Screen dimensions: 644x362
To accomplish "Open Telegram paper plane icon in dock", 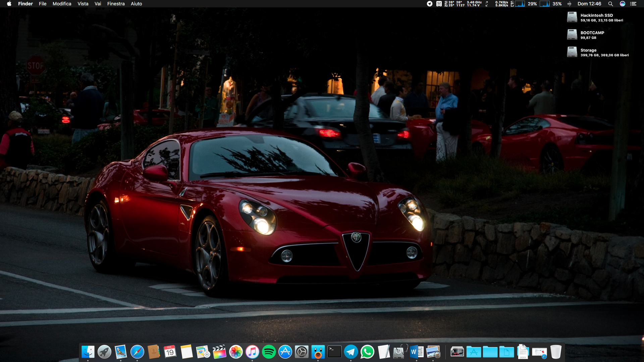I will [x=351, y=352].
